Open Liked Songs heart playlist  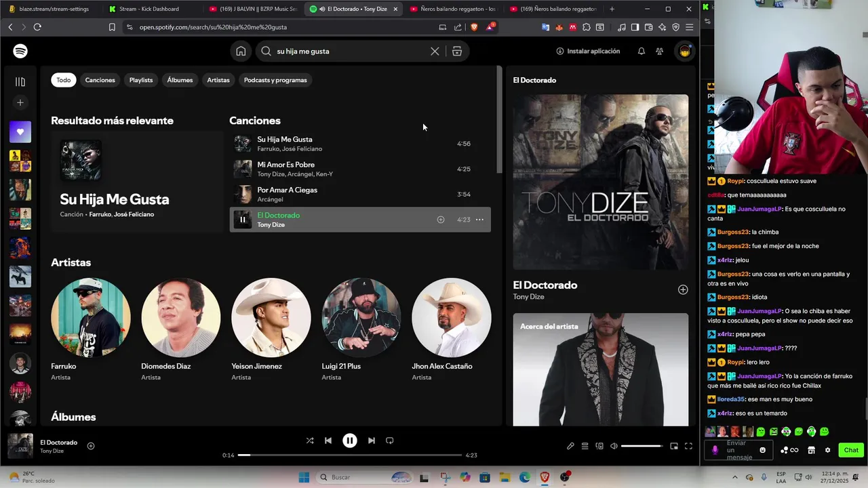coord(20,131)
